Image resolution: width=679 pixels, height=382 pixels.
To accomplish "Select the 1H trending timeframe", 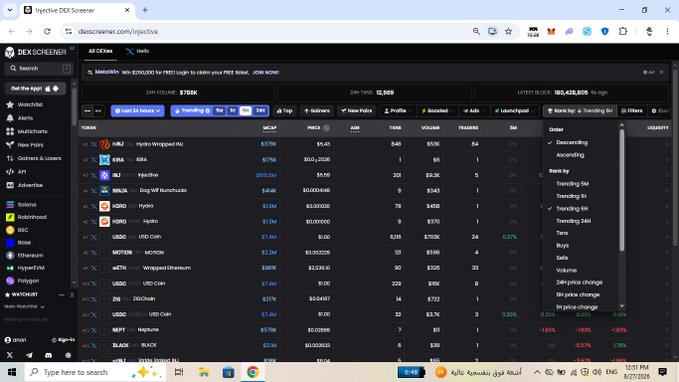I will click(x=233, y=111).
